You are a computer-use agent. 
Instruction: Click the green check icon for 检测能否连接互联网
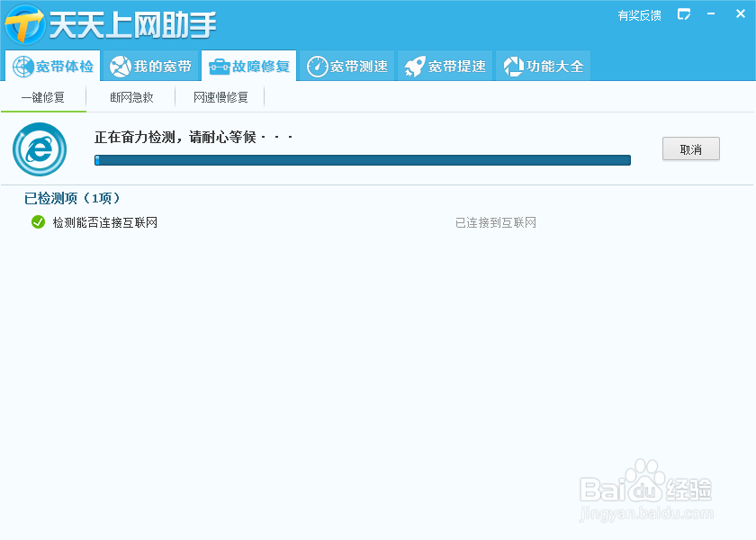pyautogui.click(x=38, y=221)
